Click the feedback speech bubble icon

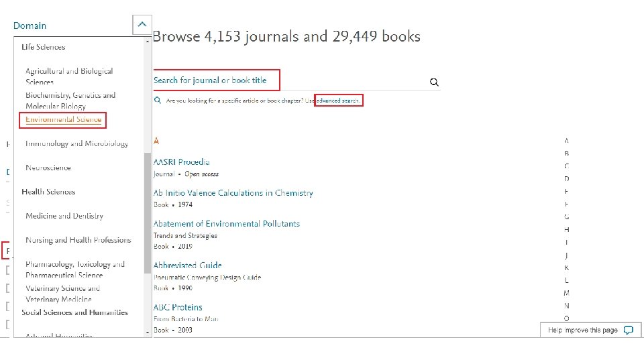coord(628,330)
